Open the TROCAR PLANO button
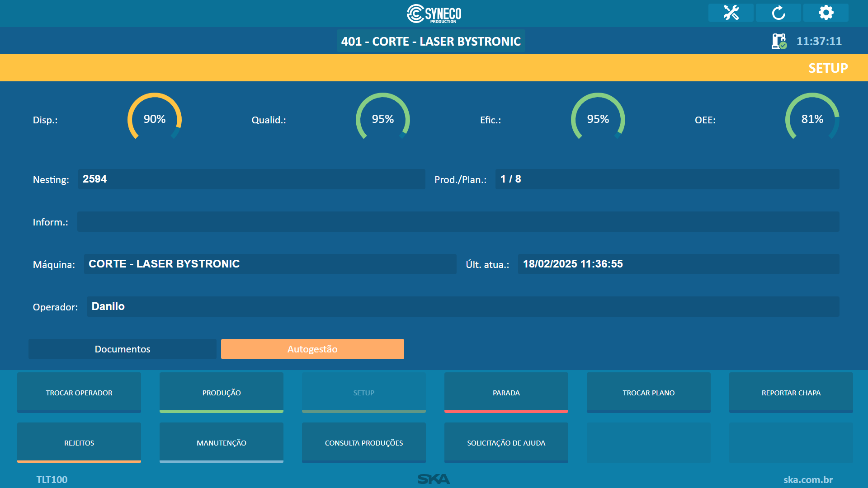Image resolution: width=868 pixels, height=488 pixels. pyautogui.click(x=649, y=393)
